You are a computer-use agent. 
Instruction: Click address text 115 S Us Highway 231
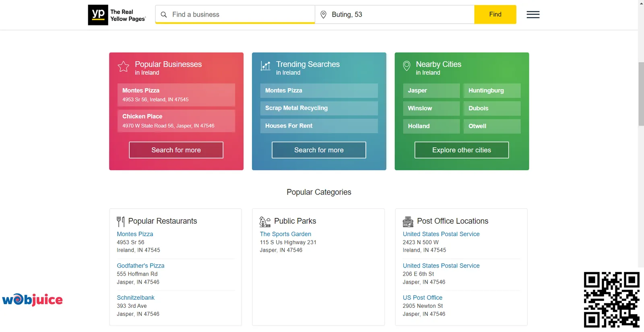(x=288, y=243)
